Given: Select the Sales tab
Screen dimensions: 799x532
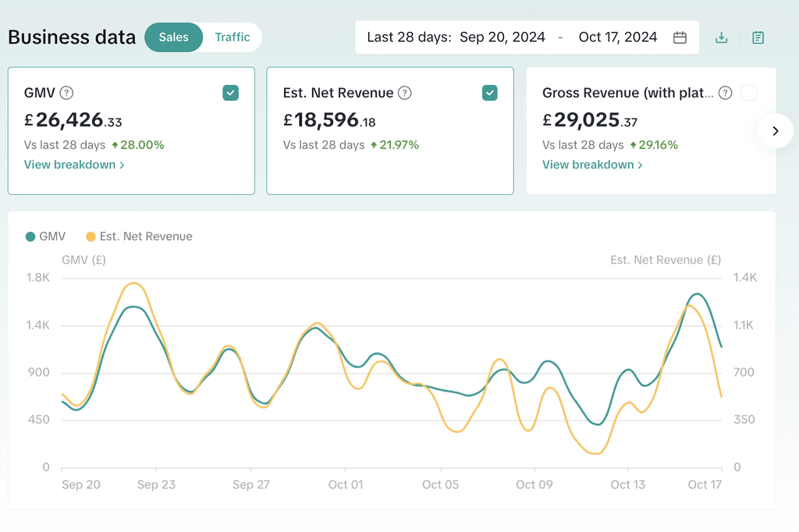Looking at the screenshot, I should [x=174, y=37].
